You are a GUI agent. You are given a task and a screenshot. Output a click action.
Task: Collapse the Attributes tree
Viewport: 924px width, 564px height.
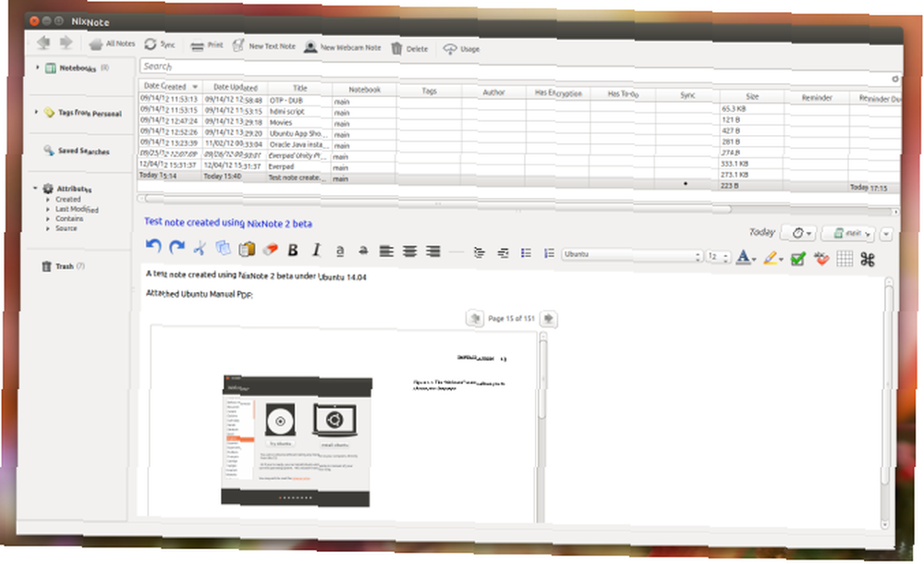pyautogui.click(x=35, y=189)
